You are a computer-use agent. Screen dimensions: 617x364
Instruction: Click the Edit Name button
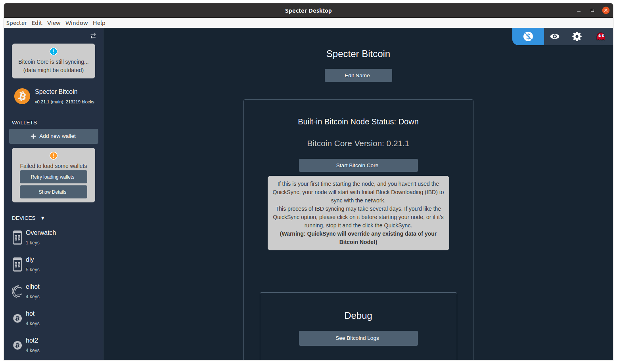point(358,76)
